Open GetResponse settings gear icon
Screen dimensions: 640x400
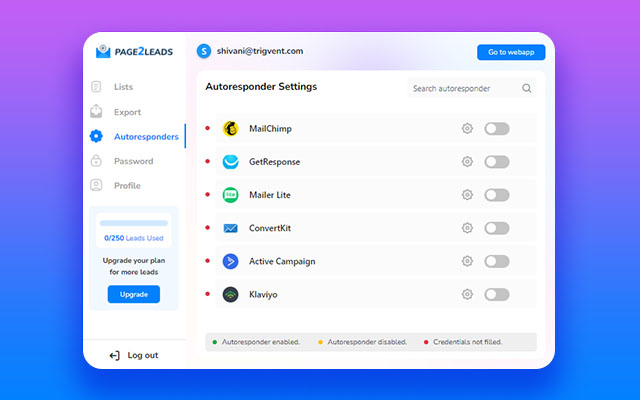point(467,162)
